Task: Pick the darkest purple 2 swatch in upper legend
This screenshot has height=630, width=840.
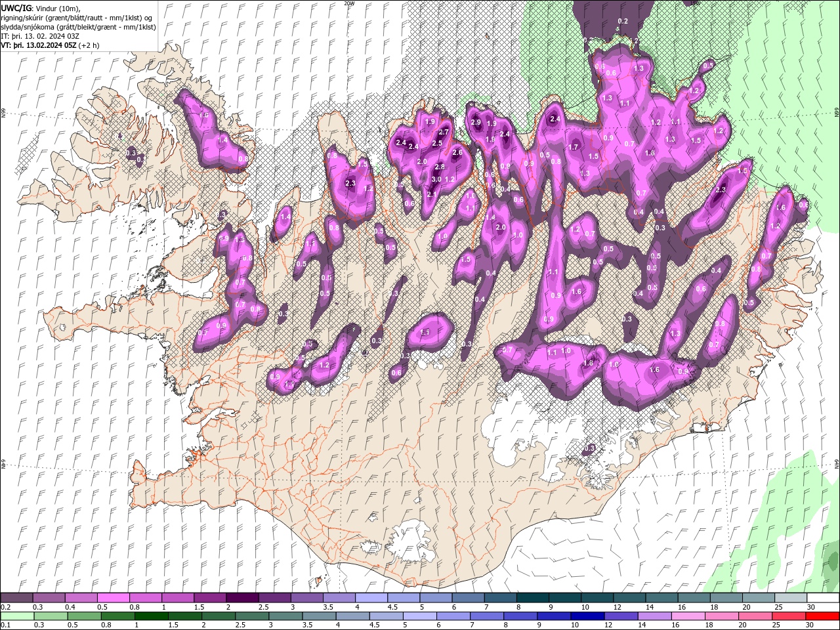Action: click(x=241, y=598)
